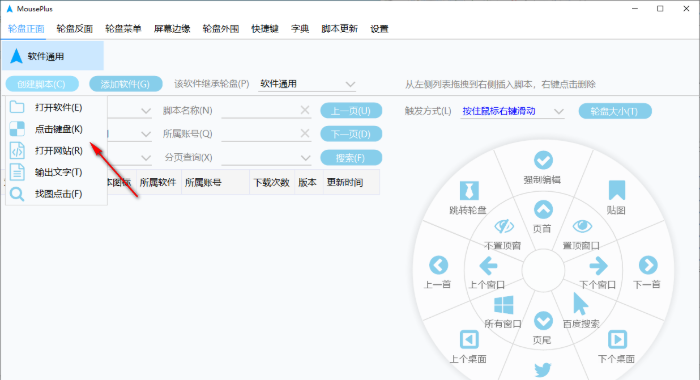Expand the dropdown left of 所属账号(Q)

point(146,134)
